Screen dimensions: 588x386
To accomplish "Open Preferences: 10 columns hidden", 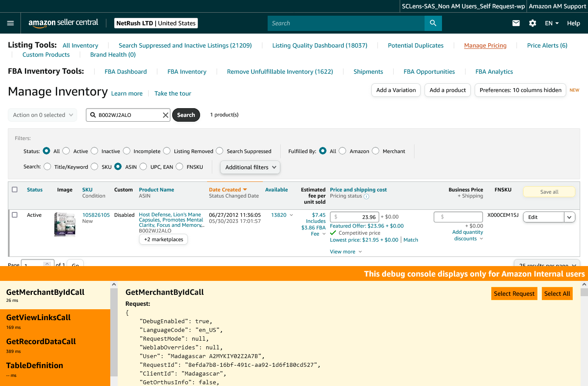I will click(x=520, y=90).
